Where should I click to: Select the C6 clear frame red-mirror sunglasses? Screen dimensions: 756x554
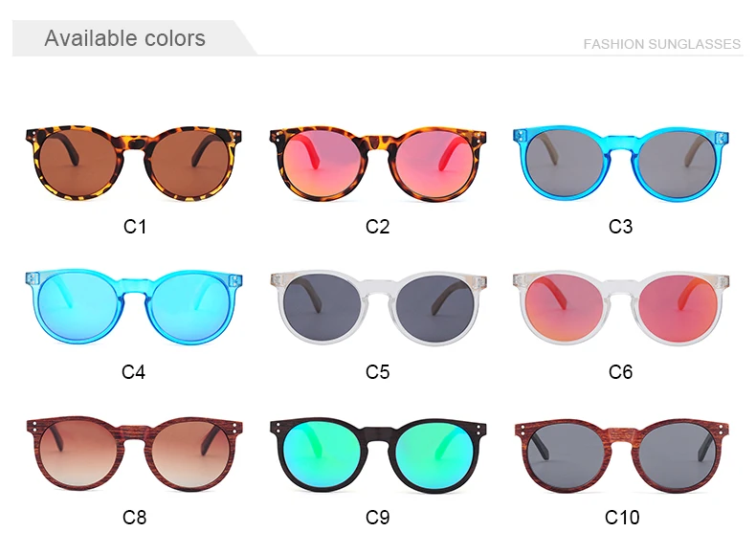(621, 307)
